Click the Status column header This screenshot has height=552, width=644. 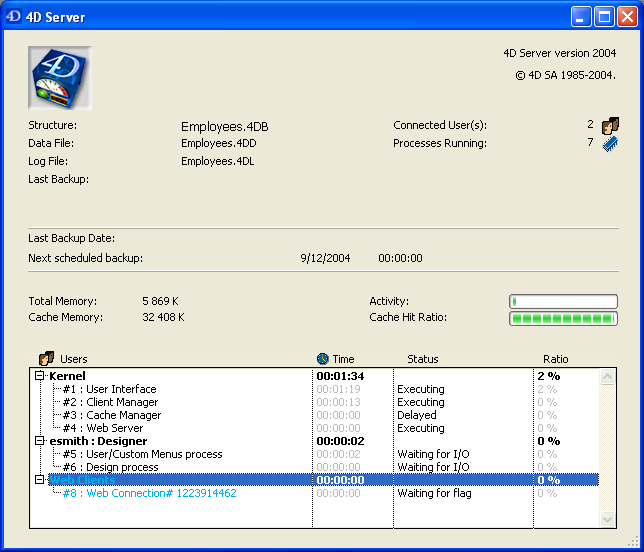(x=422, y=359)
